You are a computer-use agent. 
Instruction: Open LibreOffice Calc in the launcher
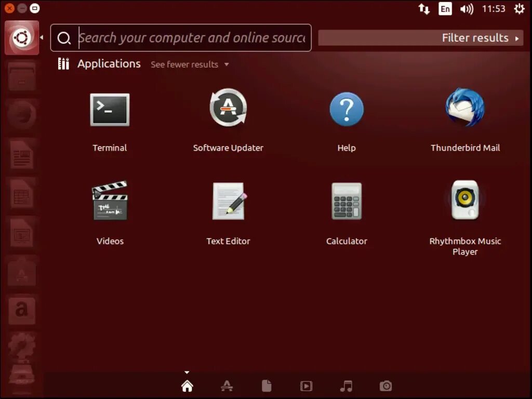[22, 194]
